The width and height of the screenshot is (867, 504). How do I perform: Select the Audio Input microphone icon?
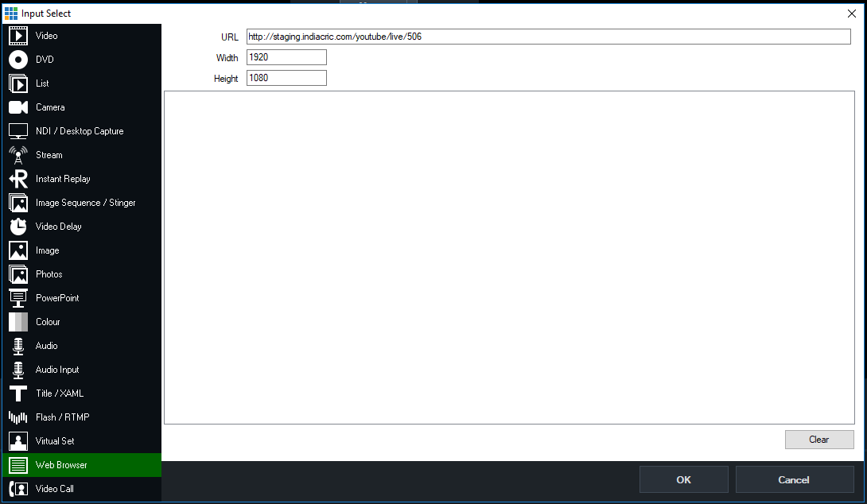18,370
